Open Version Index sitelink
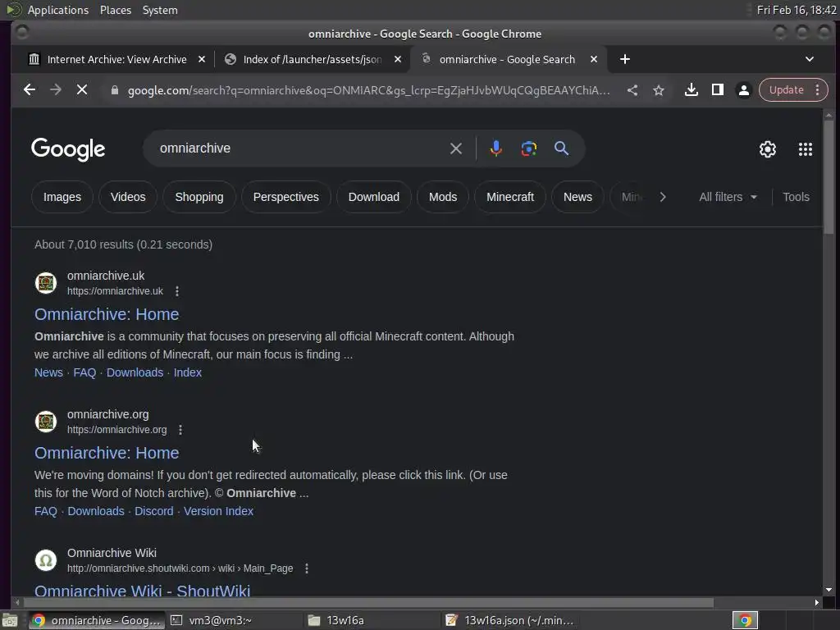Image resolution: width=840 pixels, height=630 pixels. click(x=218, y=511)
